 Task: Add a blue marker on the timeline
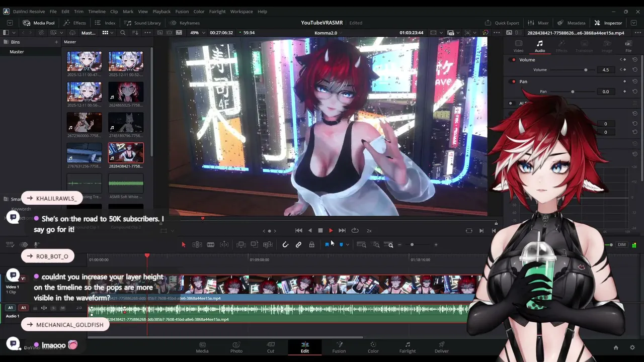pyautogui.click(x=341, y=245)
